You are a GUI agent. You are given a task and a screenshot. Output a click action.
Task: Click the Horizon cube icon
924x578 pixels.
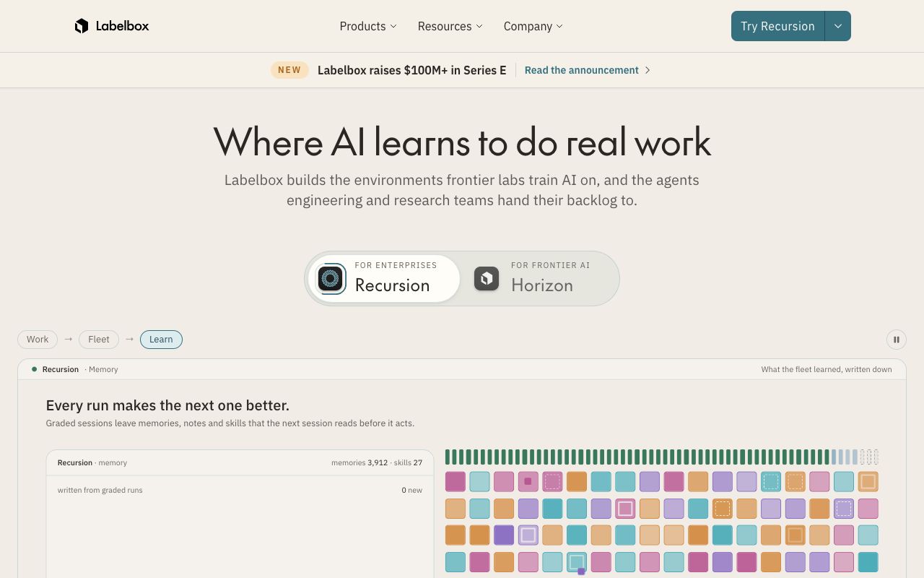[487, 279]
